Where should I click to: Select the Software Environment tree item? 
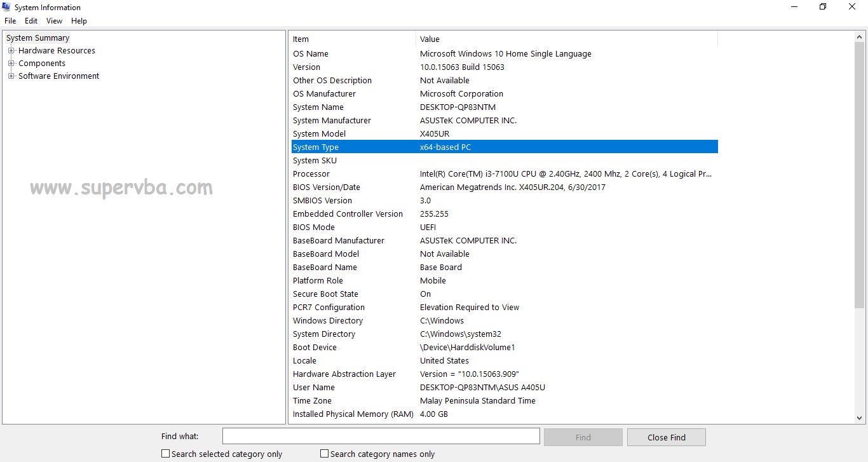58,76
